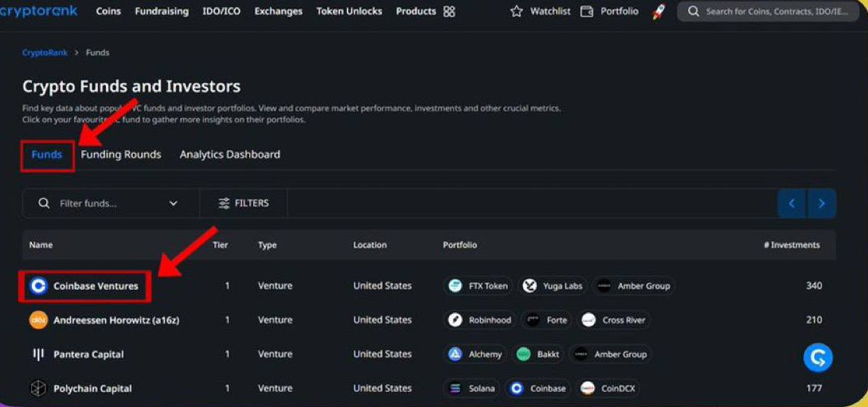The image size is (868, 407).
Task: Open the Portfolio link
Action: (620, 12)
